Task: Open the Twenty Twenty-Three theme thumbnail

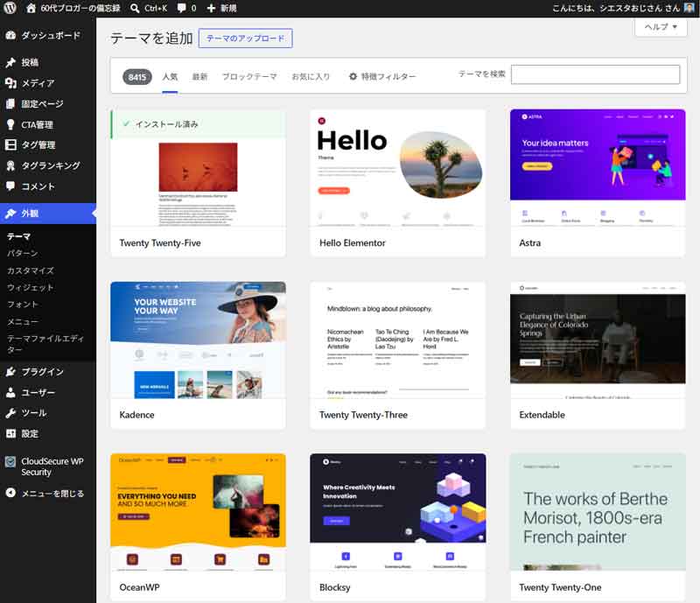Action: (x=398, y=340)
